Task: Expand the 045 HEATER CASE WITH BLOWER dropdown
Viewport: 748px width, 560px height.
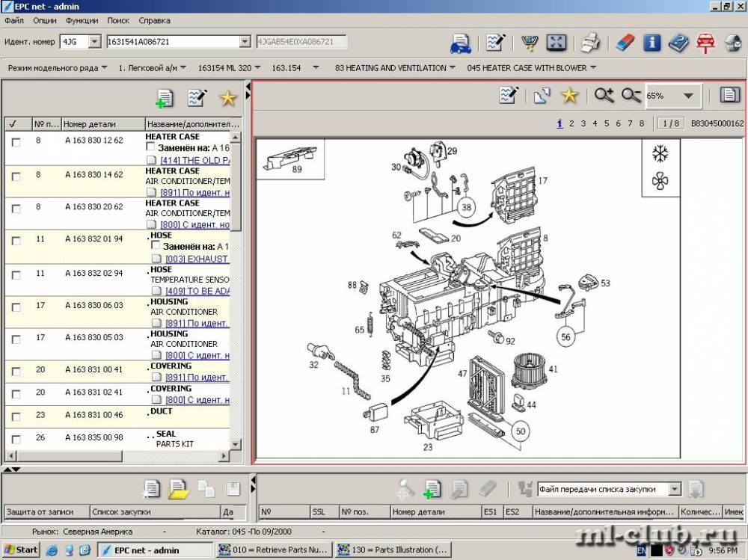Action: 593,68
